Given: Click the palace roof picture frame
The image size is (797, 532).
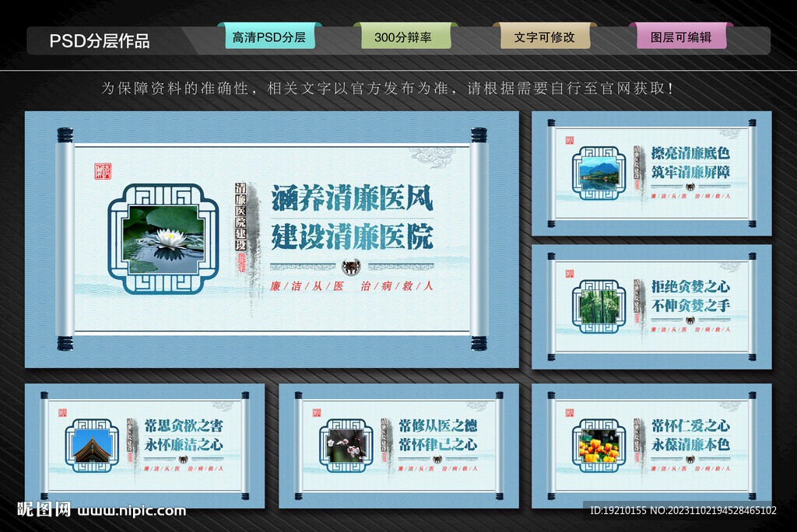Looking at the screenshot, I should click(92, 446).
